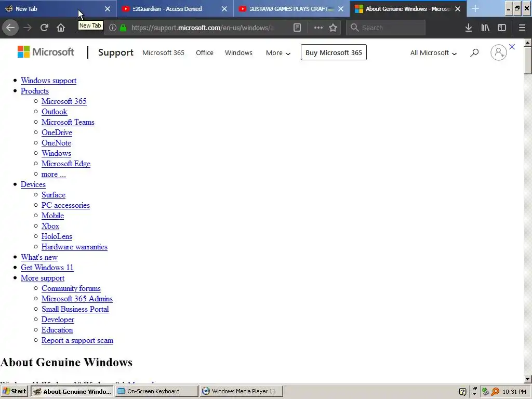The image size is (532, 399).
Task: Click the network tray icon by clock
Action: [486, 392]
